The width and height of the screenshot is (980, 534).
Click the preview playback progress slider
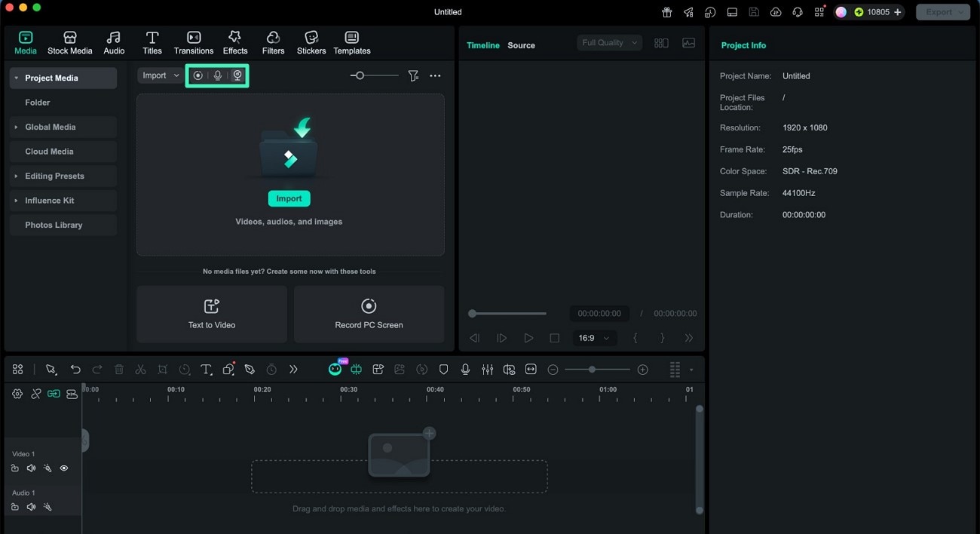[x=507, y=313]
